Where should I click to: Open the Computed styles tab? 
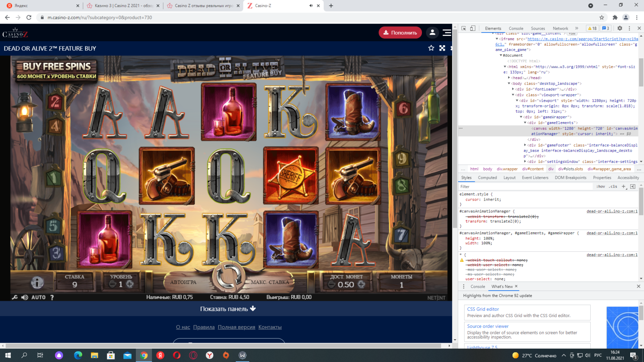point(487,178)
